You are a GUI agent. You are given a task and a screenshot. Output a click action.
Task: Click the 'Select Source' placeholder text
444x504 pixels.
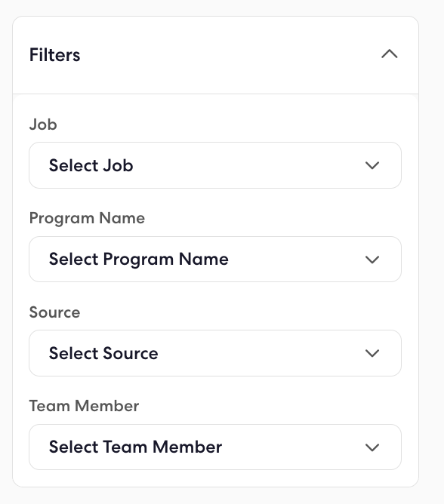[x=103, y=353]
